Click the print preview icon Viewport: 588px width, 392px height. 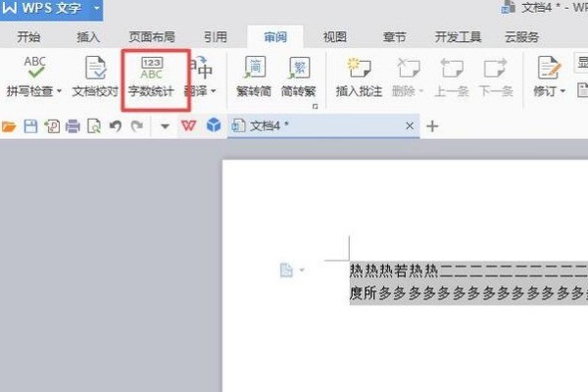click(x=94, y=126)
